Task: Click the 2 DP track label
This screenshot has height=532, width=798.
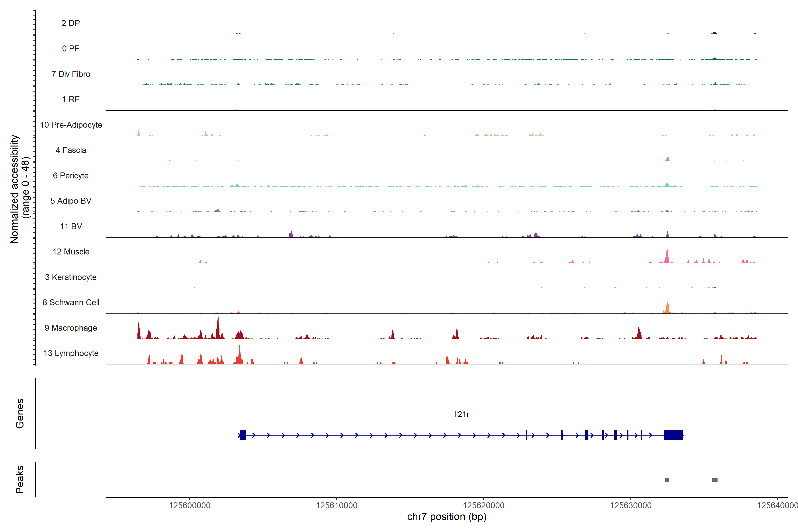Action: [x=70, y=23]
